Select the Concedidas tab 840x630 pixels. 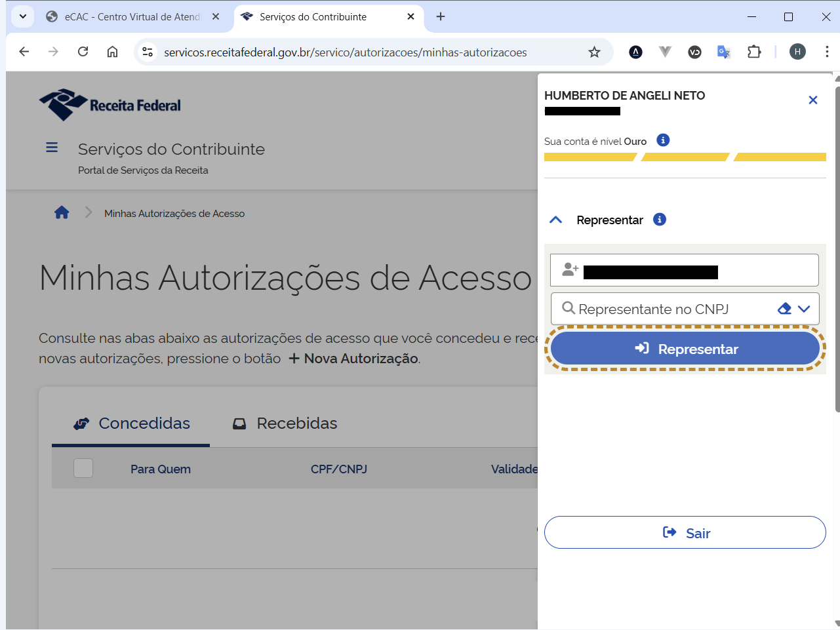click(x=131, y=423)
